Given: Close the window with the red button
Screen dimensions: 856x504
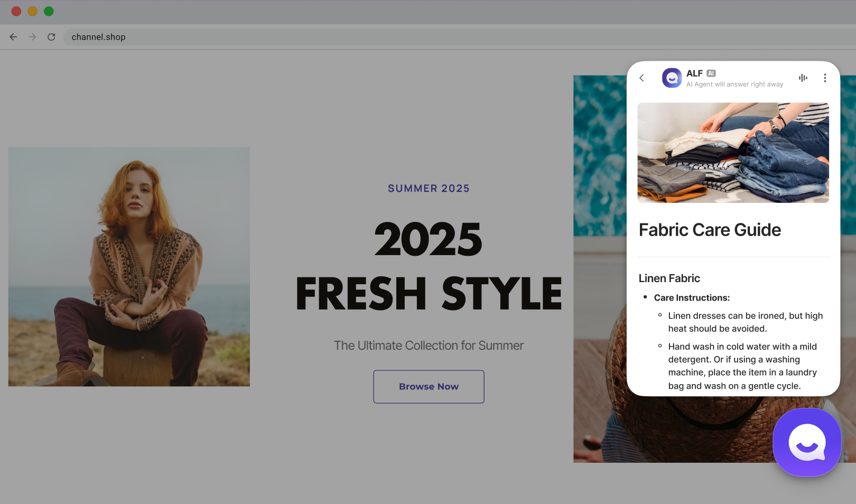Looking at the screenshot, I should 16,12.
